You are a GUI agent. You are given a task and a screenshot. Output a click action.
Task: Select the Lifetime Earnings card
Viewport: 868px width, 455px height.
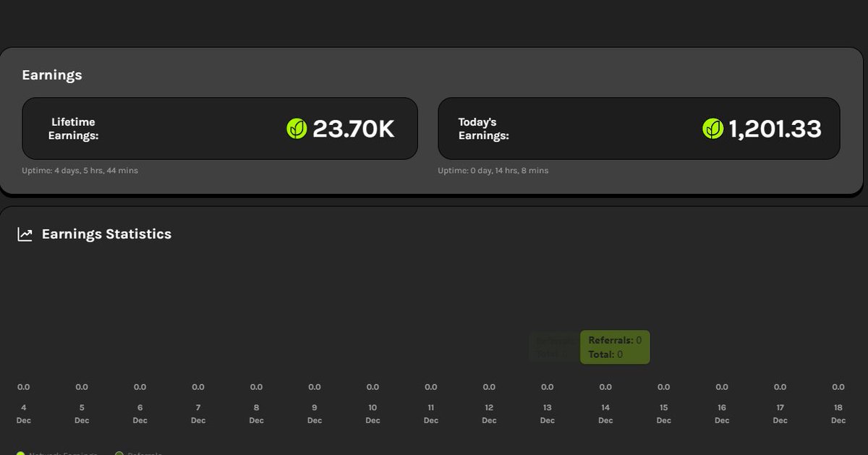220,129
